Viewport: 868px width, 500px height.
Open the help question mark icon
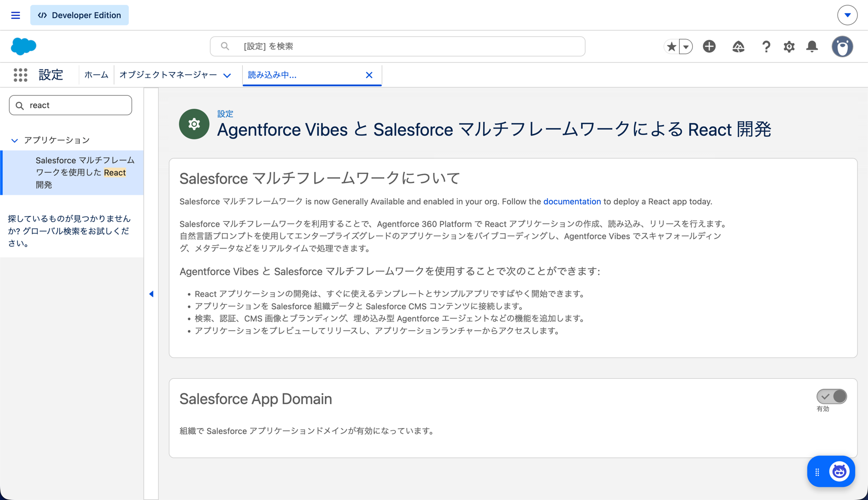[x=766, y=47]
